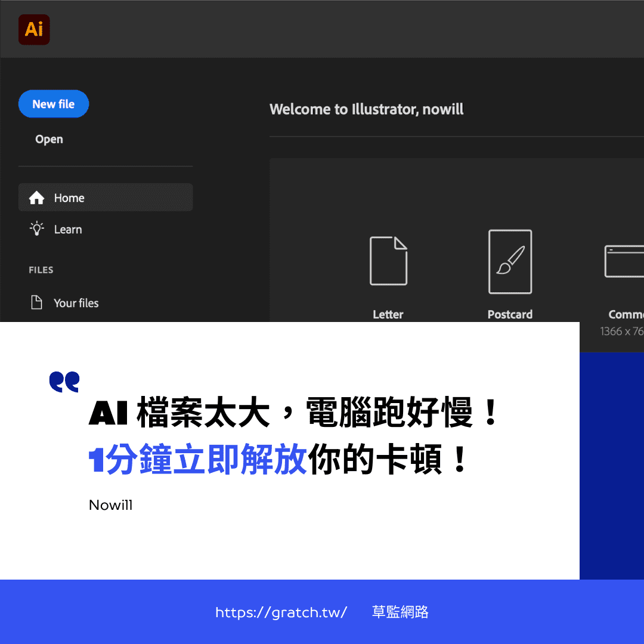Viewport: 644px width, 644px height.
Task: Click the Welcome to Illustrator heading
Action: [x=366, y=109]
